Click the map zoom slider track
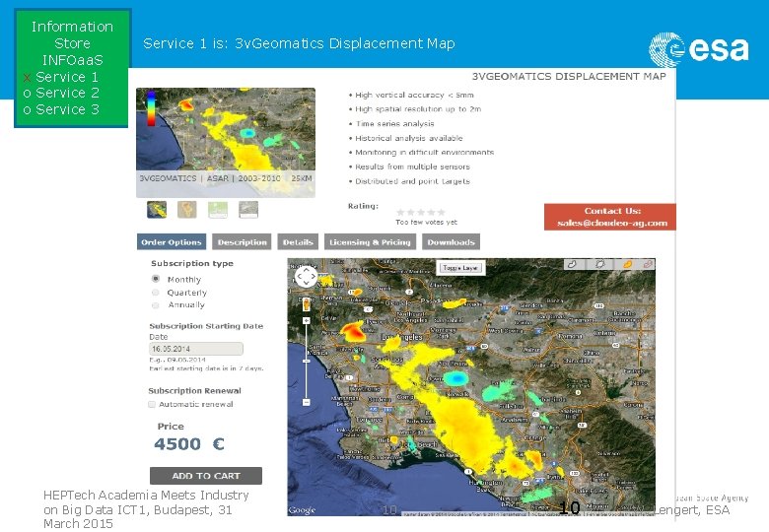The height and width of the screenshot is (532, 769). pos(306,362)
